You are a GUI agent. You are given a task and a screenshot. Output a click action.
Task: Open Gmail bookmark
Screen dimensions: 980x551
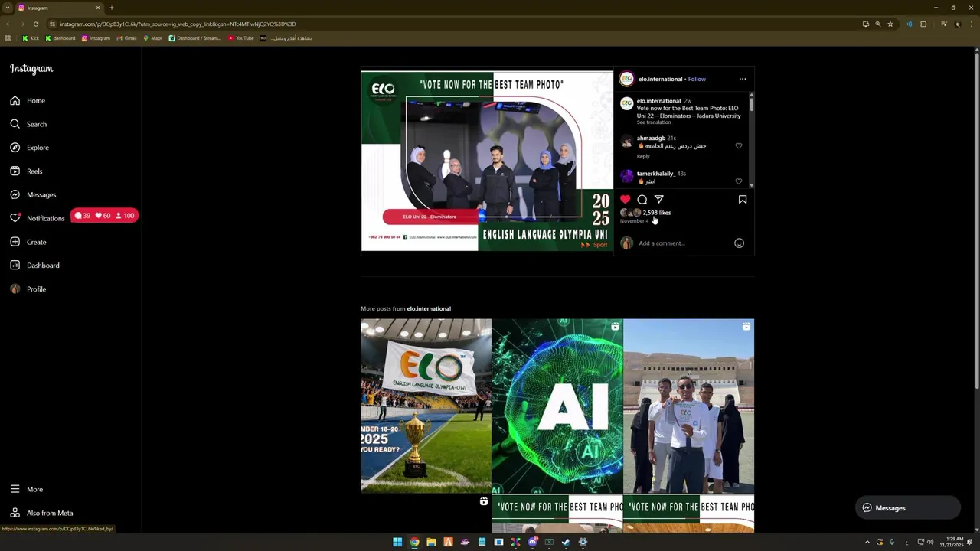(126, 38)
